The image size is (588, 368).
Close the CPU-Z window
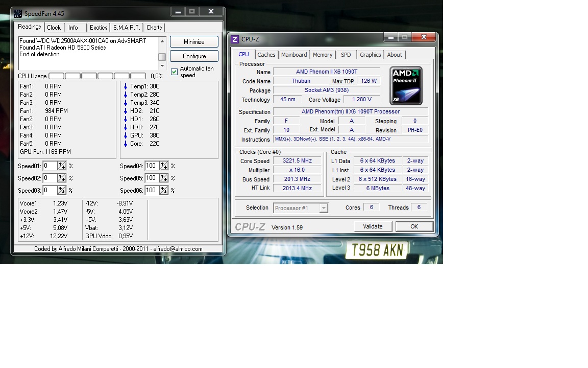(x=423, y=37)
